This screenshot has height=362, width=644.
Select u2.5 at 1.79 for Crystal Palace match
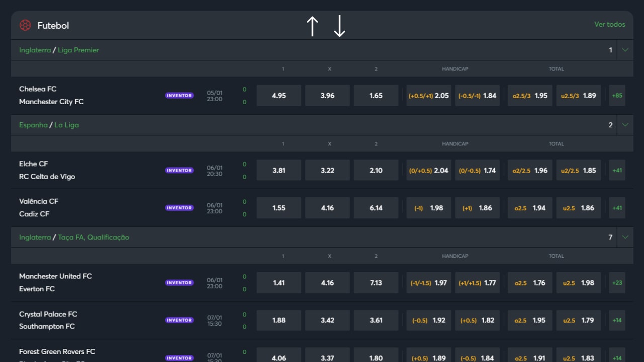point(579,320)
